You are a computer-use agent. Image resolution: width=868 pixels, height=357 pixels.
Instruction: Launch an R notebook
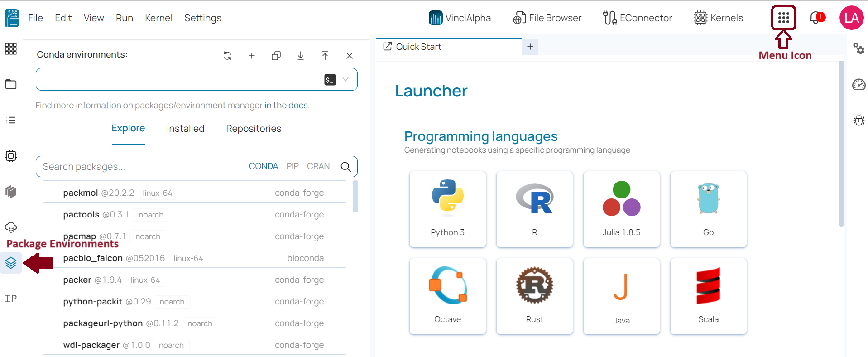(535, 209)
